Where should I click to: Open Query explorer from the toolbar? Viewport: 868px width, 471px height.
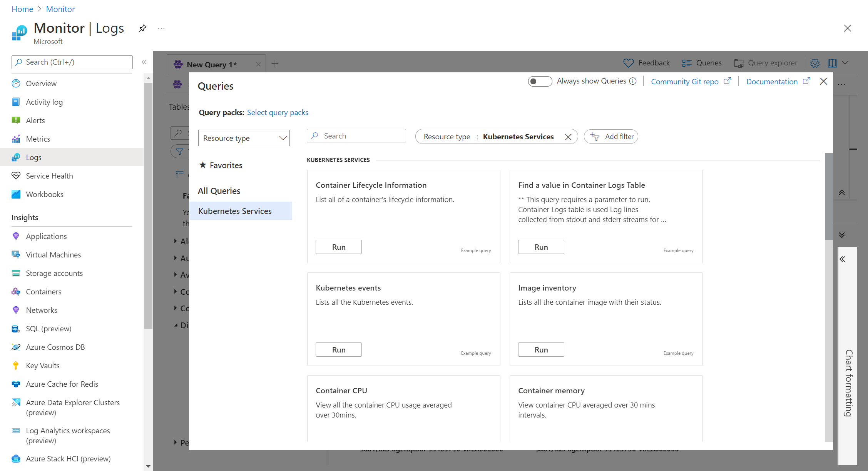pos(765,63)
